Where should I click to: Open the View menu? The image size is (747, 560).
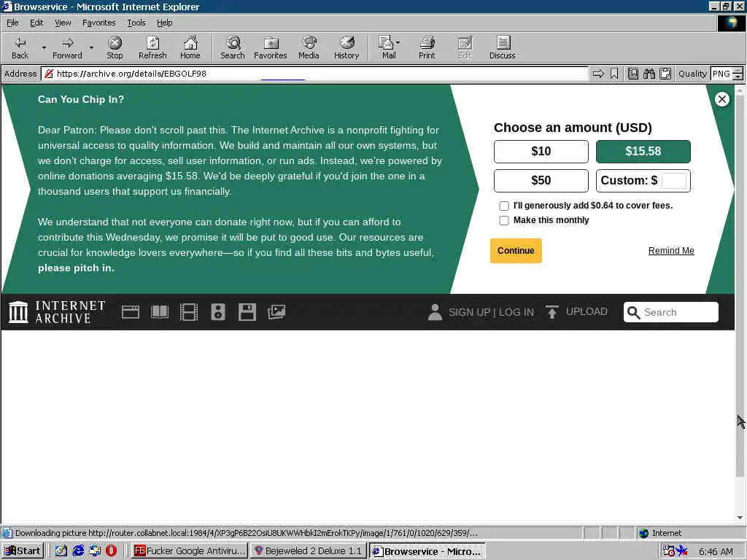(63, 23)
